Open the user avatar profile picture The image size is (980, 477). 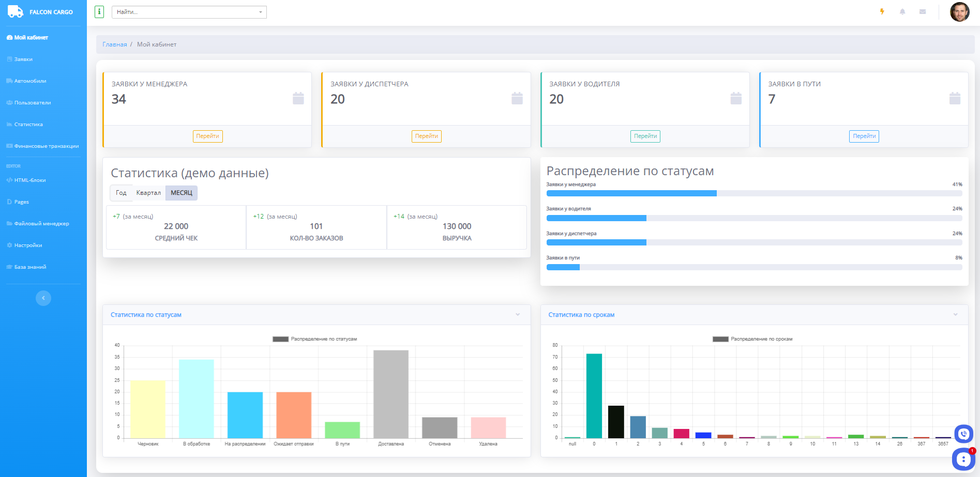click(x=959, y=12)
